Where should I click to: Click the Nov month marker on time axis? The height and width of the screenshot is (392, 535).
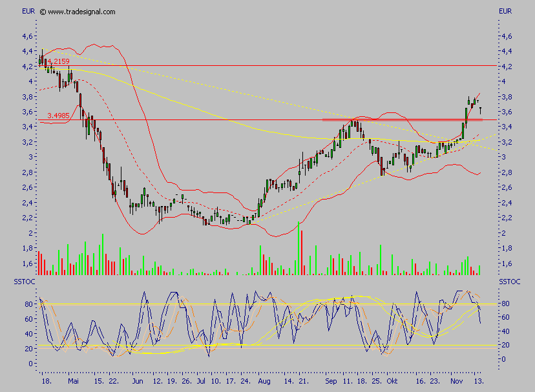[456, 382]
